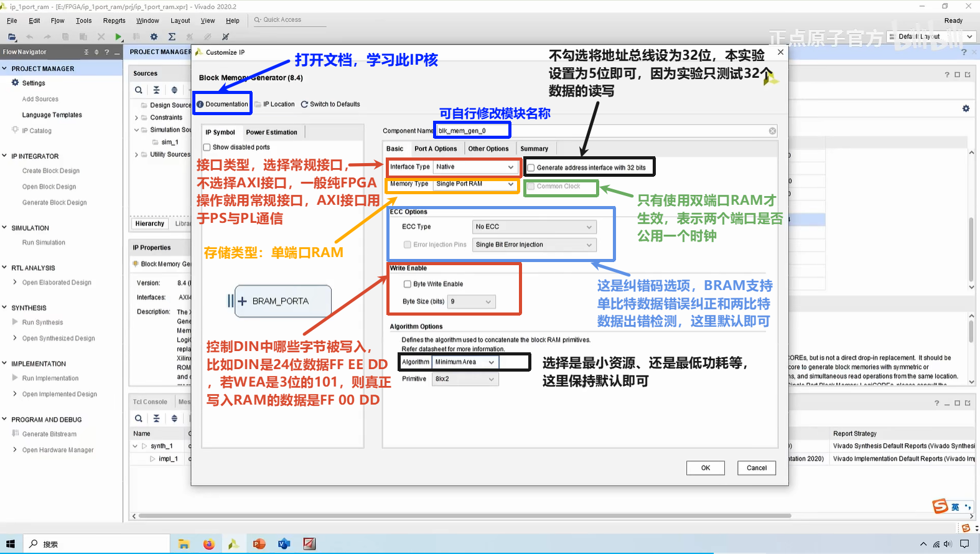Open the File menu
980x554 pixels.
tap(12, 21)
